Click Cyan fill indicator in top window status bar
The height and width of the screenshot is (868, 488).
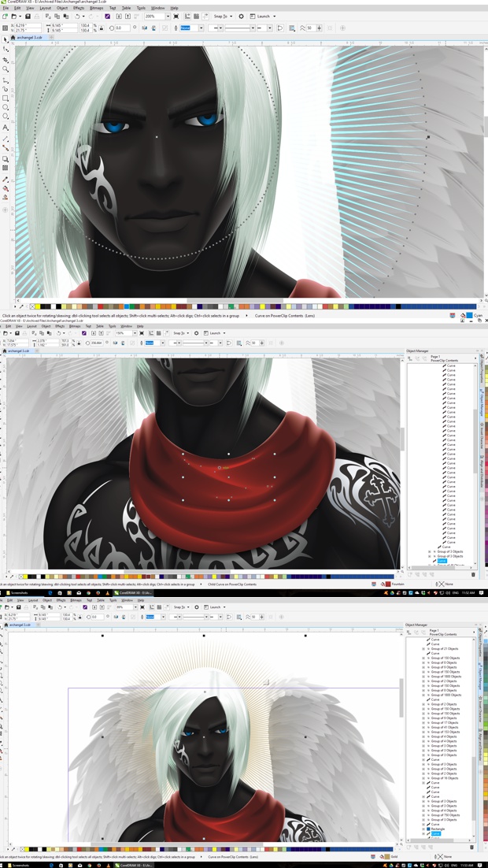tap(468, 316)
